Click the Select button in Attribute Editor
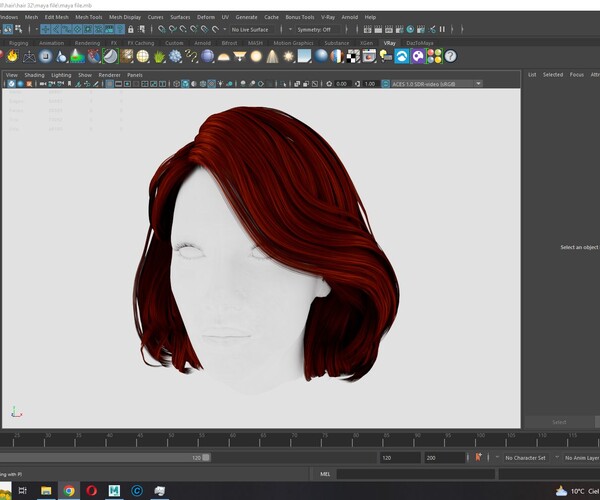600x500 pixels. (x=559, y=422)
